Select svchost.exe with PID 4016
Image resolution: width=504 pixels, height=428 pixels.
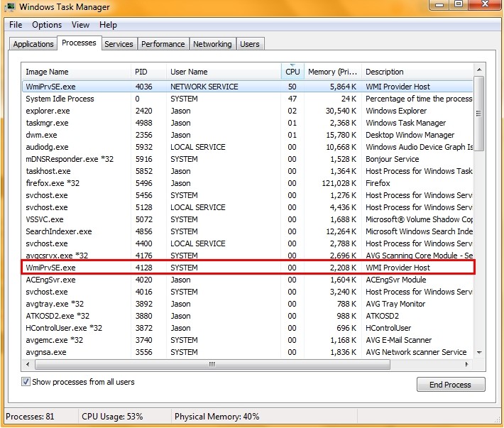[x=248, y=292]
